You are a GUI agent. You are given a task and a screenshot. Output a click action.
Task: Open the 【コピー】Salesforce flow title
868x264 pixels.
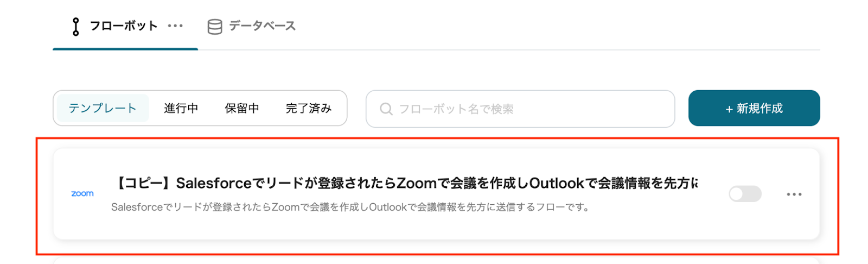click(x=405, y=183)
